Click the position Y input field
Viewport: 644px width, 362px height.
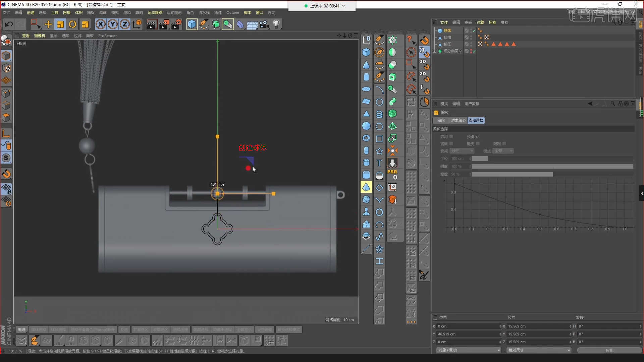(469, 334)
